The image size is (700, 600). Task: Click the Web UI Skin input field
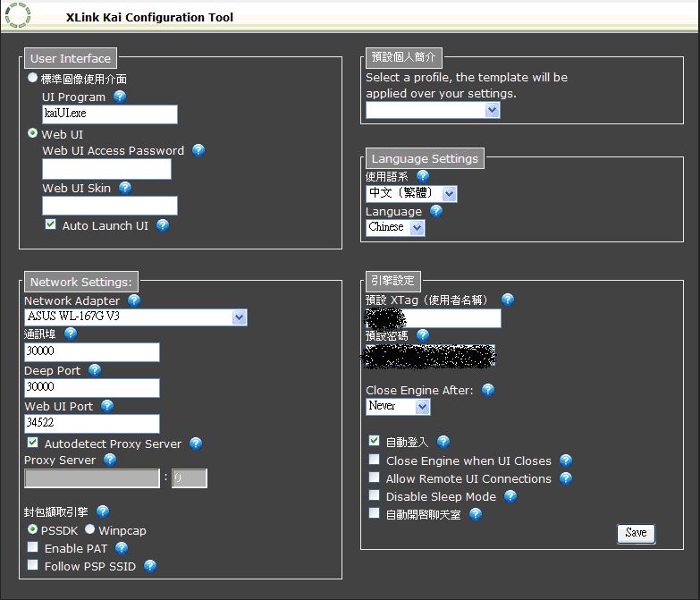coord(110,206)
